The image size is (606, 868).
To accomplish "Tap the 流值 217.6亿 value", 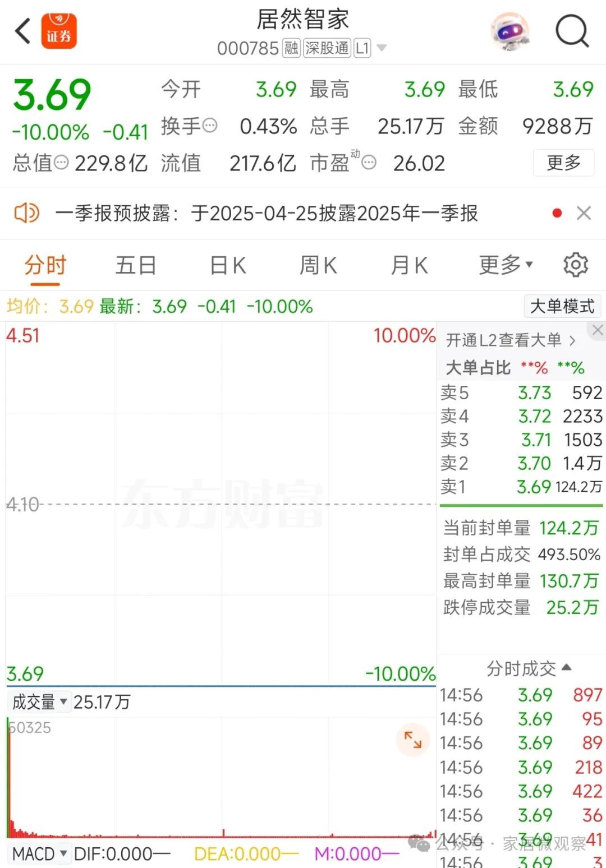I will click(263, 163).
